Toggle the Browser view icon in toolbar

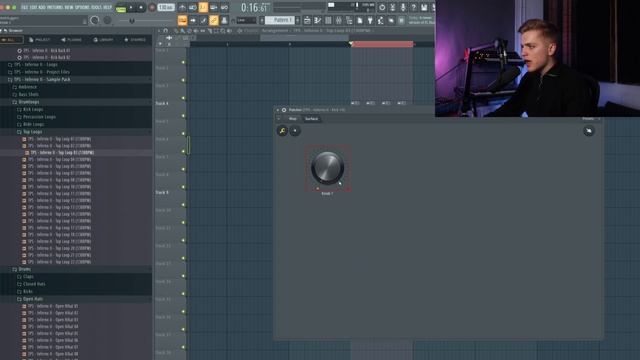pyautogui.click(x=349, y=20)
